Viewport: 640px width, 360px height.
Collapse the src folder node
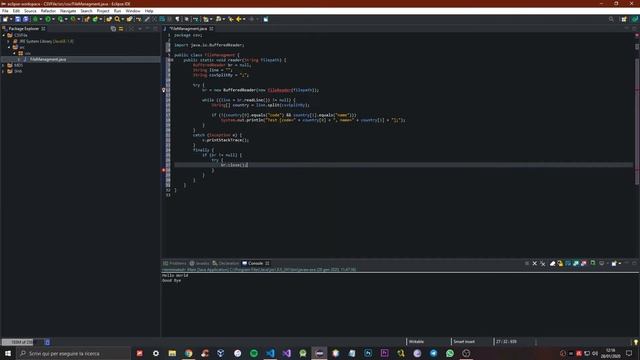pyautogui.click(x=9, y=47)
